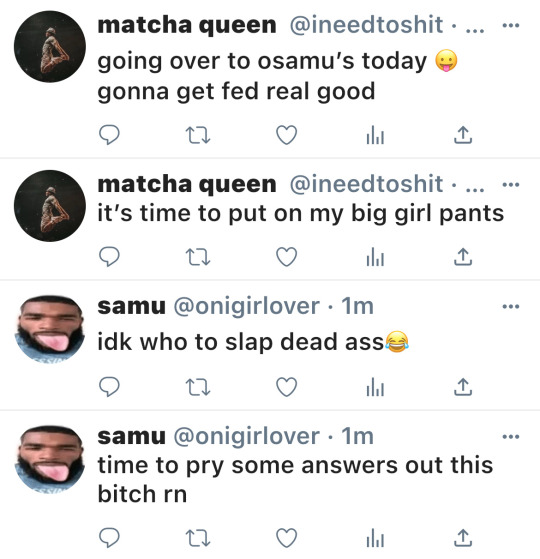View analytics for pry some answers tweet
Viewport: 540px width, 559px height.
(375, 538)
